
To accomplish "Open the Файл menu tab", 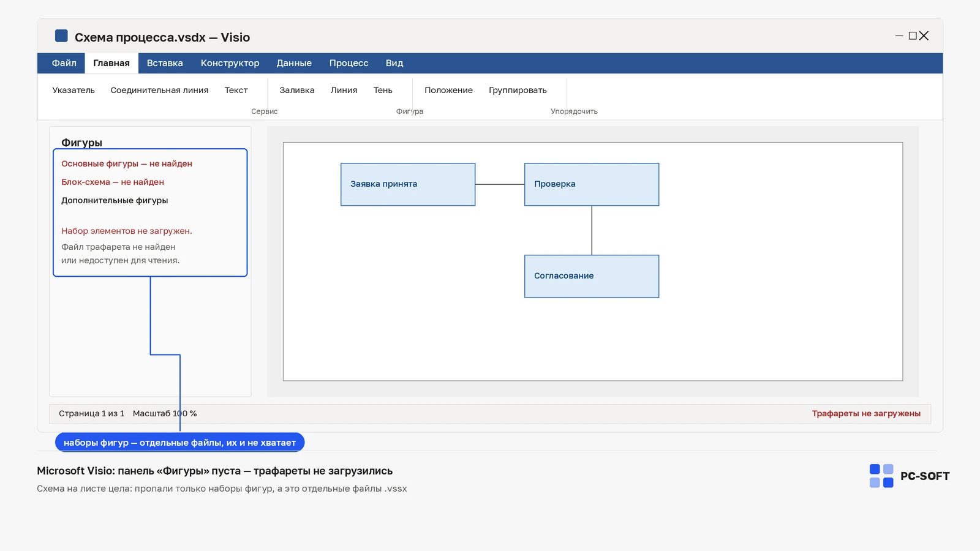I will 64,63.
